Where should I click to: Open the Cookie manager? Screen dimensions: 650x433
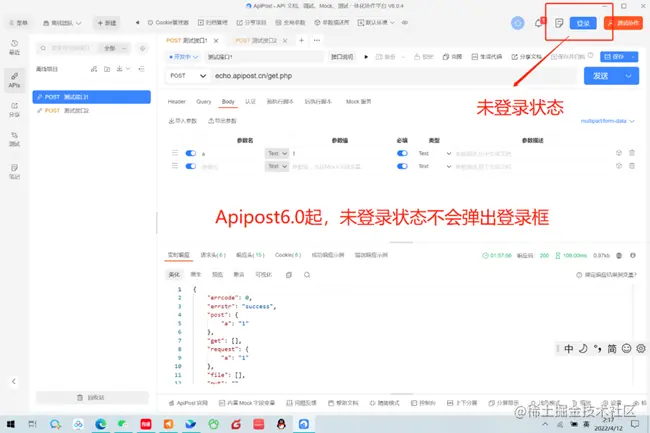(x=168, y=22)
